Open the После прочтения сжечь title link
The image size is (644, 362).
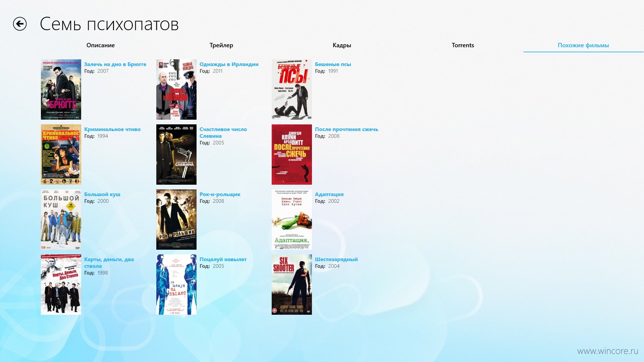tap(346, 129)
